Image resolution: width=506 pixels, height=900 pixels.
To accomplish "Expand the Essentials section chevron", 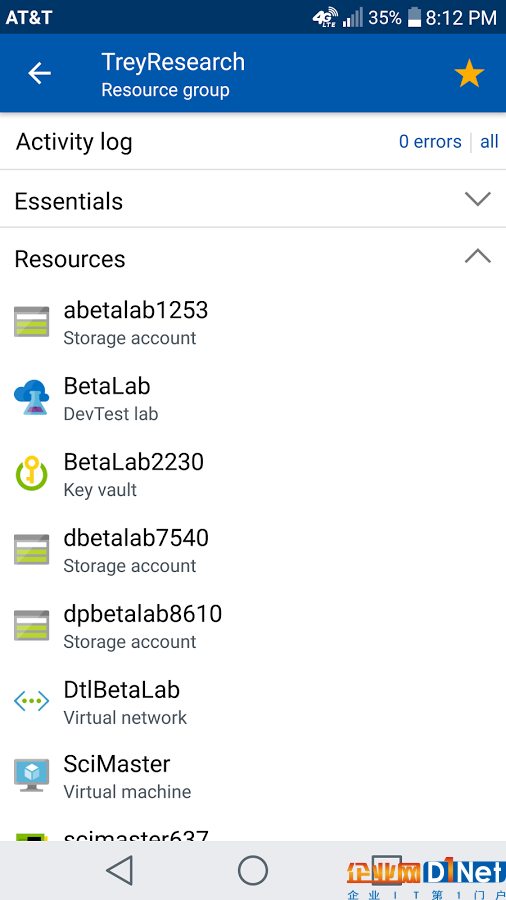I will tap(478, 199).
